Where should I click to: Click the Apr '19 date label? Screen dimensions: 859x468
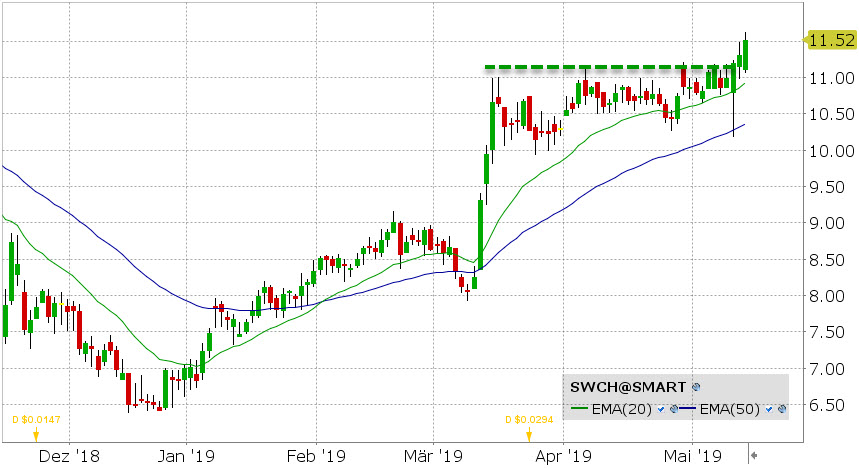click(x=563, y=456)
